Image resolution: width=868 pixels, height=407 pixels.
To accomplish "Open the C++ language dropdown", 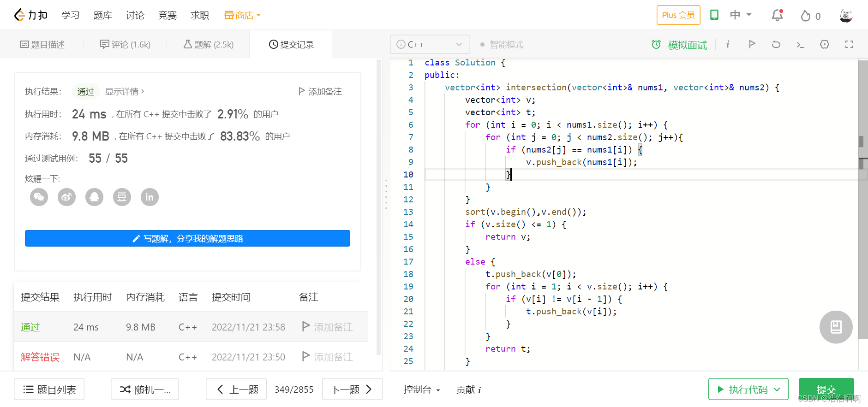I will (x=430, y=44).
